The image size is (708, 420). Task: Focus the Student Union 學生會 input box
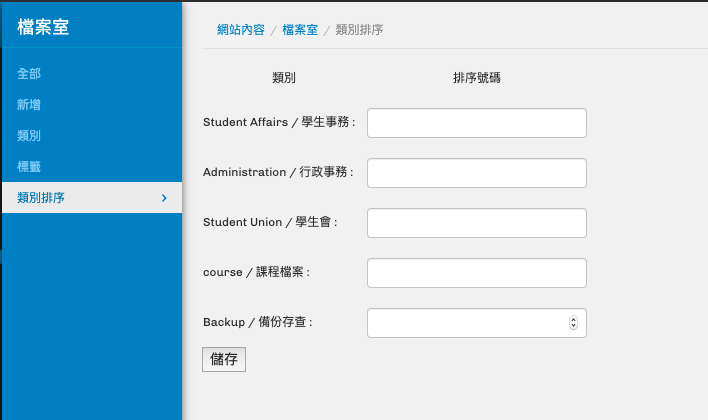pos(476,223)
